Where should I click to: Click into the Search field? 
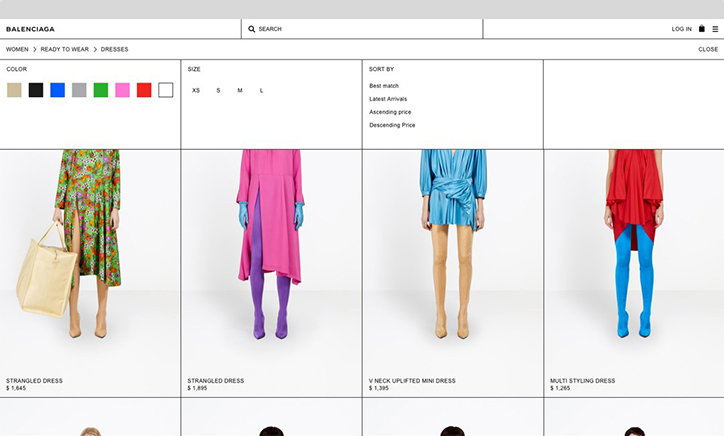coord(362,29)
